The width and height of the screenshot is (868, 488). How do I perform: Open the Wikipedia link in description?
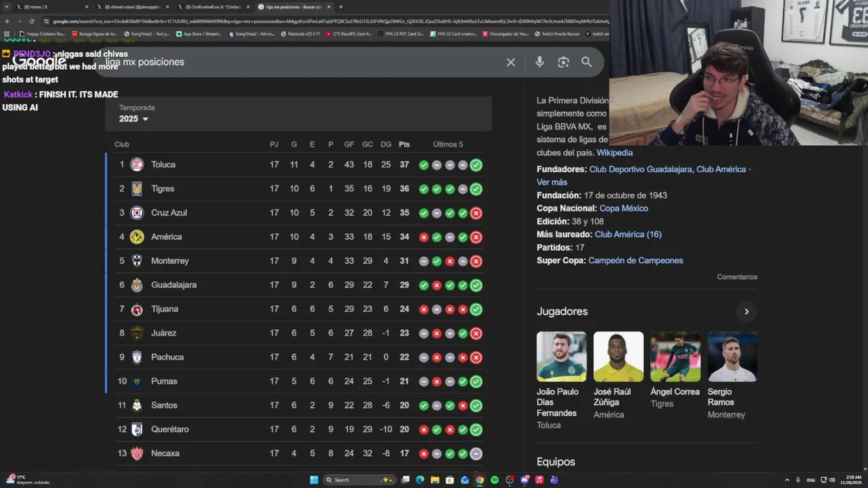[x=614, y=153]
